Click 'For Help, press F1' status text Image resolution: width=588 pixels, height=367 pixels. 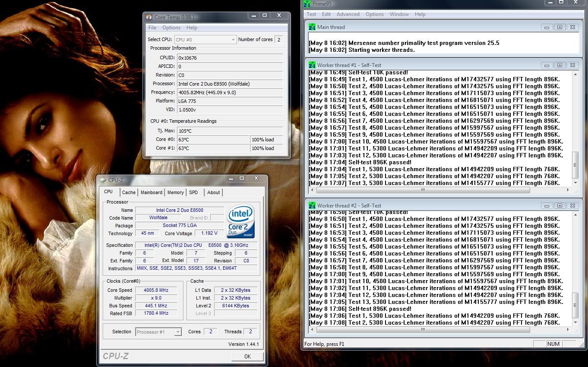coord(324,345)
